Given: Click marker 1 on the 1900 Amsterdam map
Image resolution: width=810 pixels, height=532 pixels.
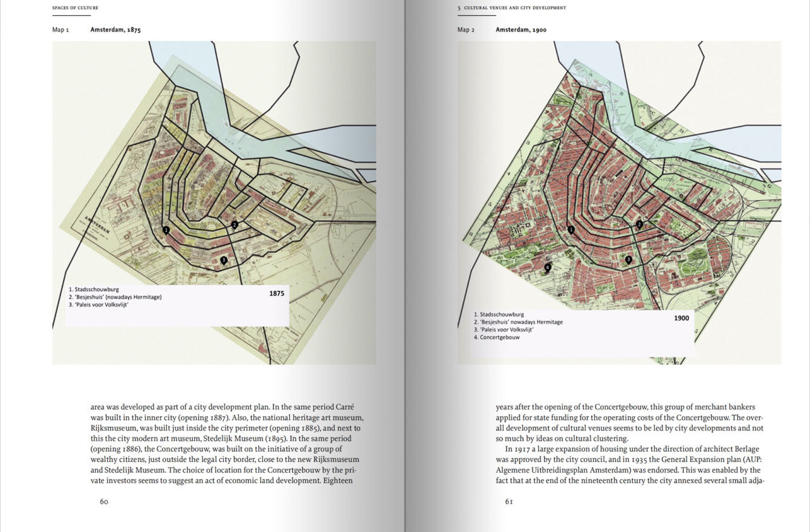Looking at the screenshot, I should 571,229.
